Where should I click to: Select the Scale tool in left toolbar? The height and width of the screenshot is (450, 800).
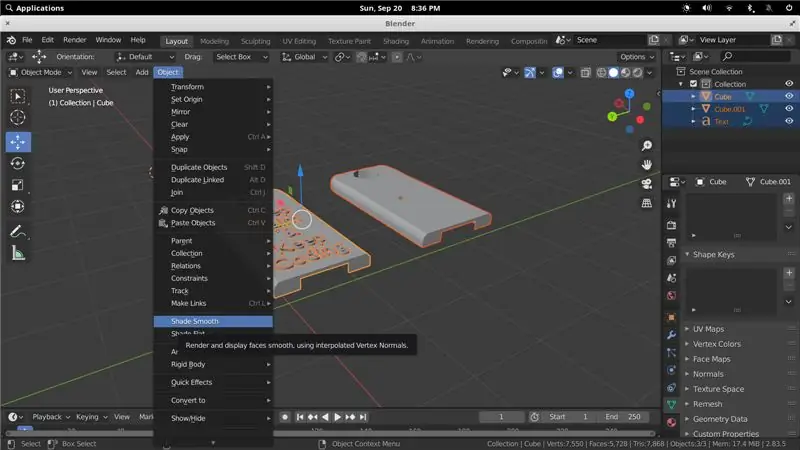[18, 185]
